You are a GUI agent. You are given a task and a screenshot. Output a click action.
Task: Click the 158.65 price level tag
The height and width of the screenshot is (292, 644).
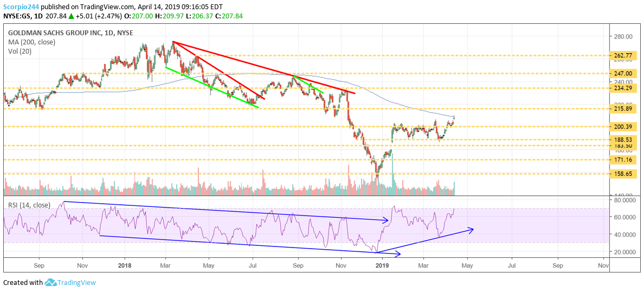pyautogui.click(x=623, y=174)
